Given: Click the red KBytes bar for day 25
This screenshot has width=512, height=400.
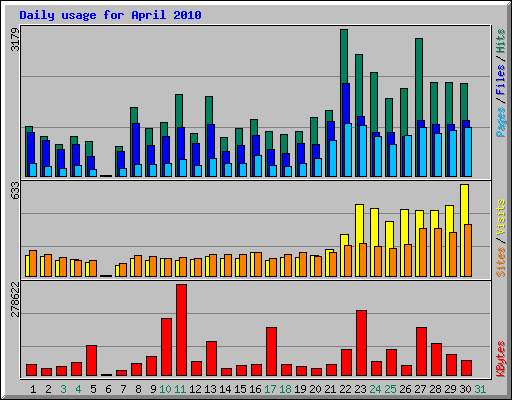Looking at the screenshot, I should (x=391, y=362).
